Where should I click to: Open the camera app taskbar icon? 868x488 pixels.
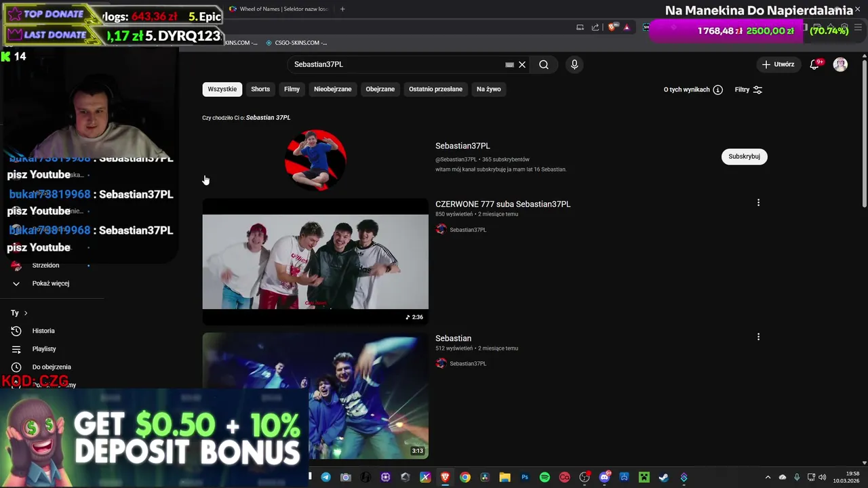[345, 477]
